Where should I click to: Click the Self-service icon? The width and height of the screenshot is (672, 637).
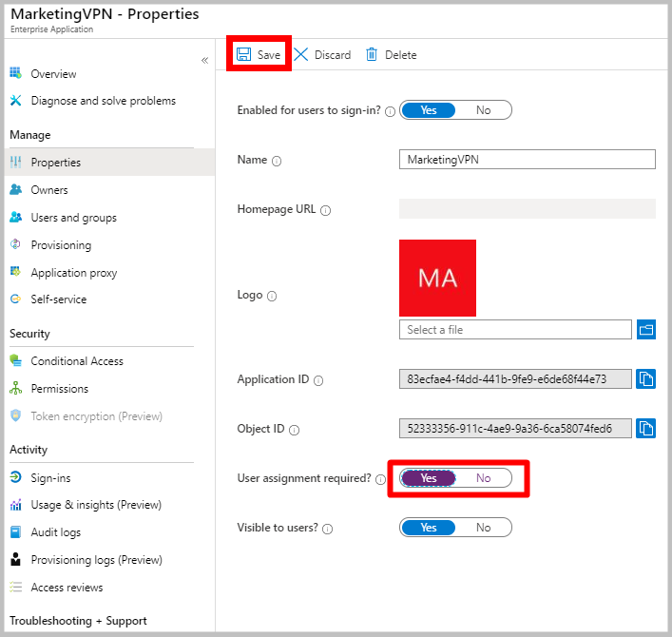coord(16,299)
